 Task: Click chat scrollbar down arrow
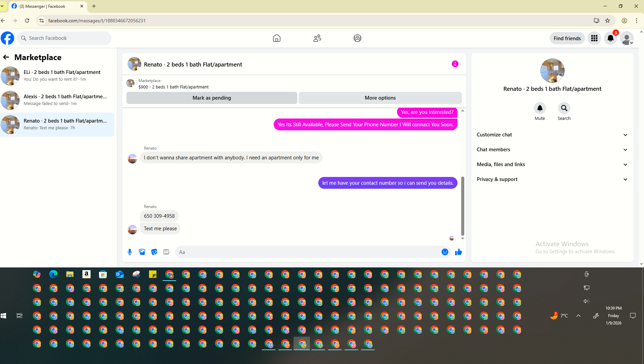463,238
